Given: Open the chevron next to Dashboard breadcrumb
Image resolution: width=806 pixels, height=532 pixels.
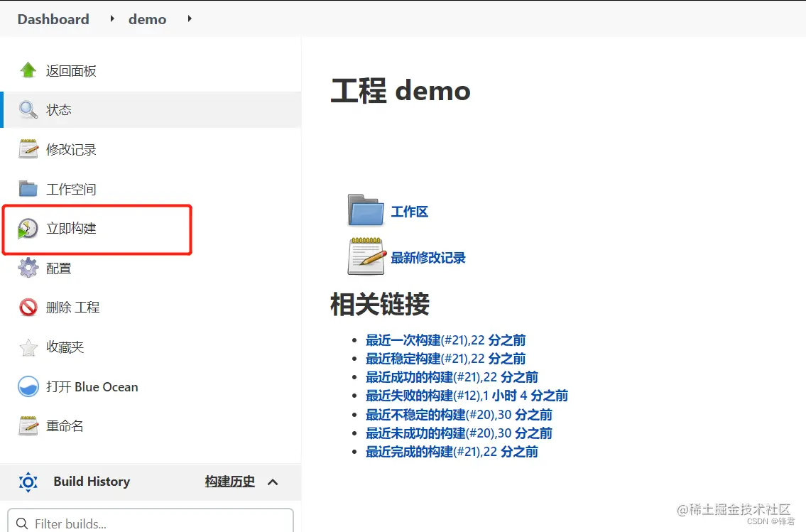Looking at the screenshot, I should click(112, 19).
